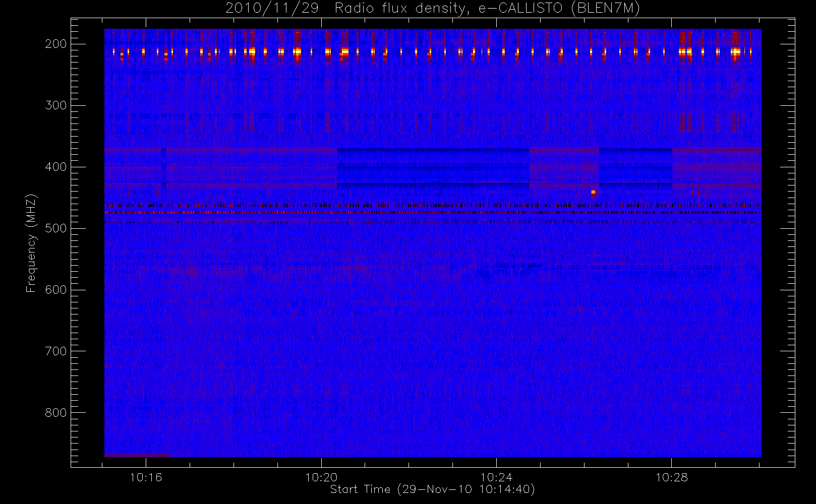
Task: Select the 800 frequency tick label
Action: click(55, 413)
